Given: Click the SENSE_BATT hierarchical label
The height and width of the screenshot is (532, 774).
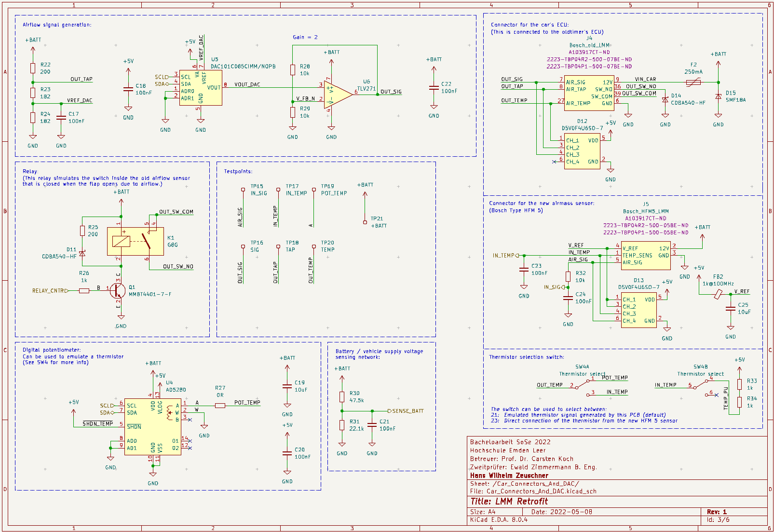Looking at the screenshot, I should pos(406,411).
